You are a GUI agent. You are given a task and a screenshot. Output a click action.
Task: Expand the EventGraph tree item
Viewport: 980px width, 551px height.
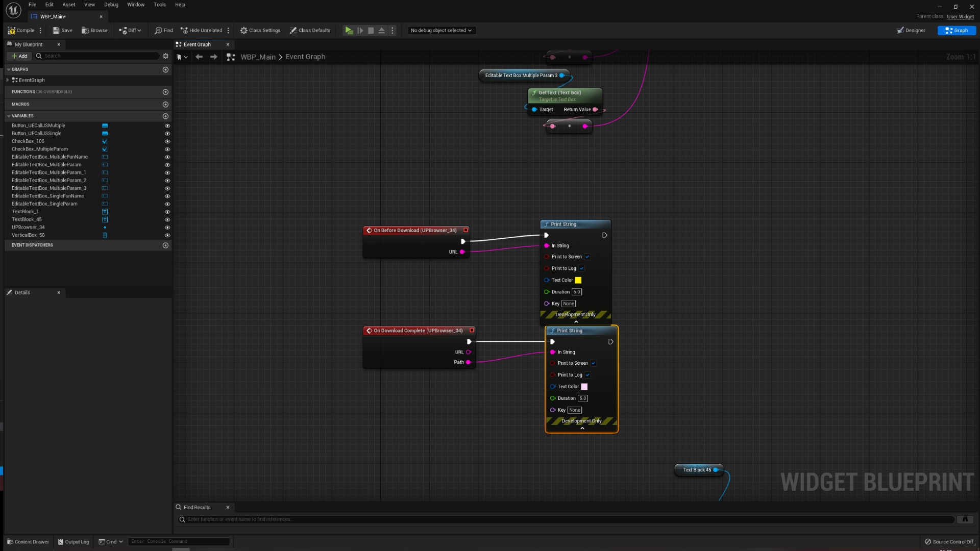(x=8, y=80)
